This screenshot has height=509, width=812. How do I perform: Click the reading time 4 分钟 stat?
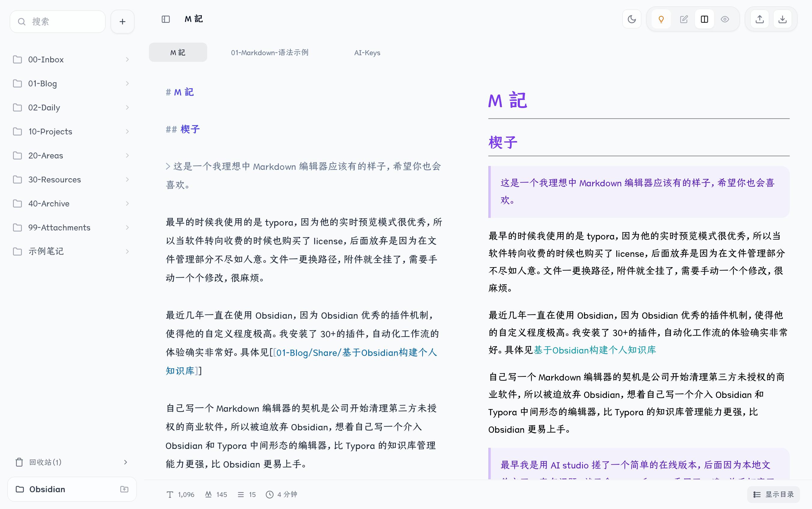click(x=282, y=495)
